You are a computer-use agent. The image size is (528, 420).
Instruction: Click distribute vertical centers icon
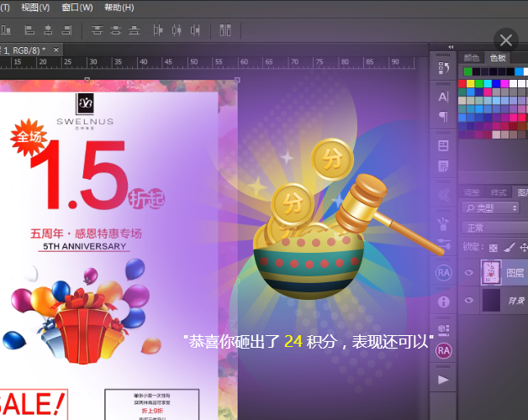point(115,30)
